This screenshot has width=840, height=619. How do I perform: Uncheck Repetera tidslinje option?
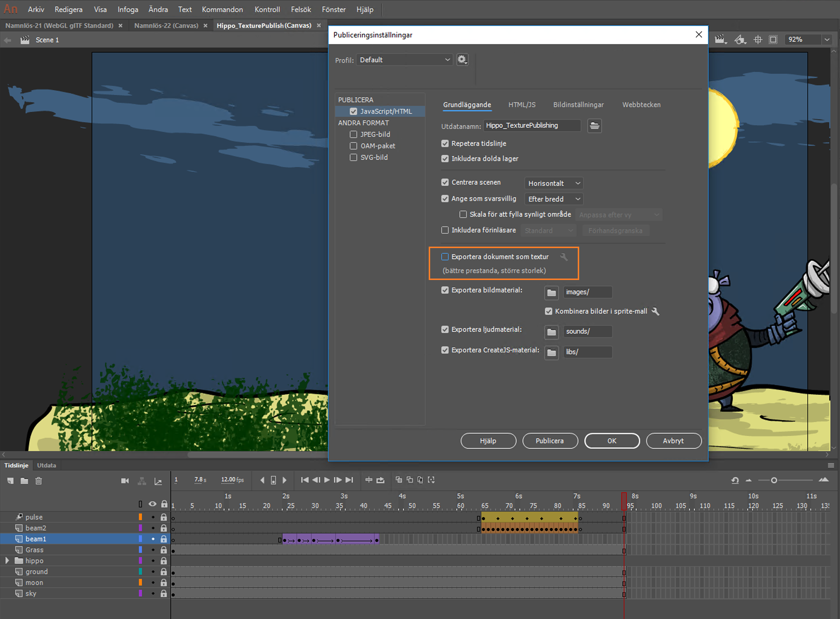[x=445, y=144]
